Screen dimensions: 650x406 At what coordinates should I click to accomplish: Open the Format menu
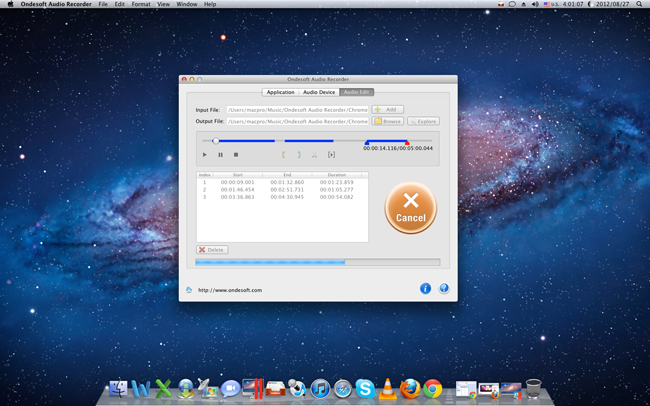tap(141, 4)
